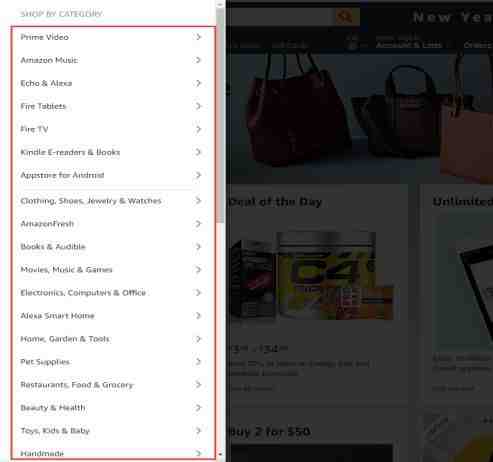Select Beauty & Health category
Viewport: 493px width, 462px height.
tap(53, 408)
